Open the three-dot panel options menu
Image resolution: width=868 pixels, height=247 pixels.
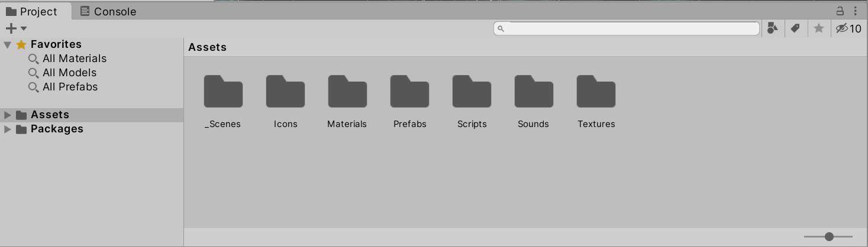point(856,11)
